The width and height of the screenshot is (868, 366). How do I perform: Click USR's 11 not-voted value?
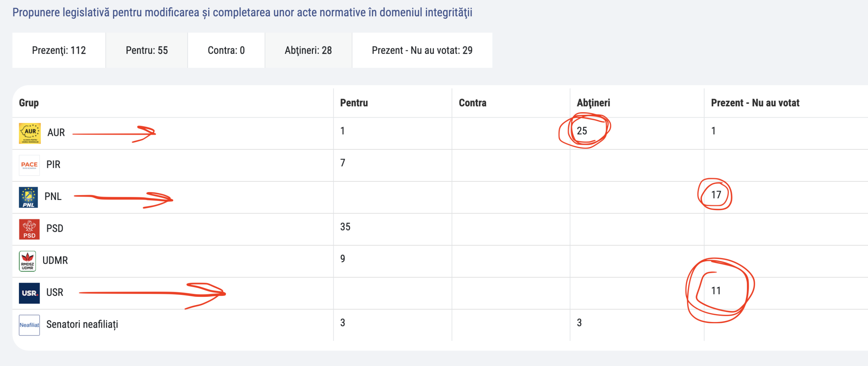pos(716,291)
